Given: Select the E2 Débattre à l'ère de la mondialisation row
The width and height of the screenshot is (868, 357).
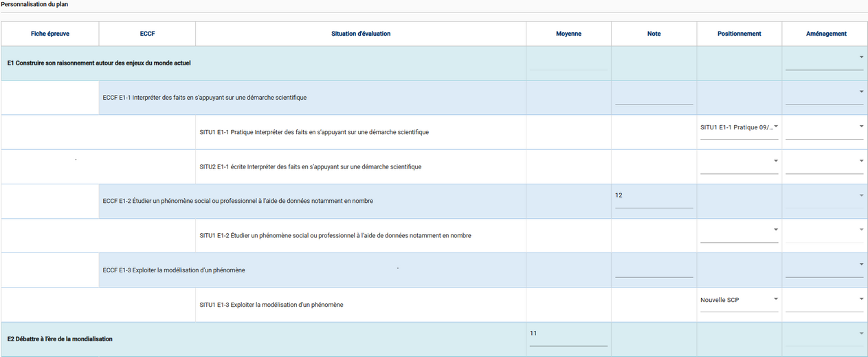Looking at the screenshot, I should click(60, 339).
